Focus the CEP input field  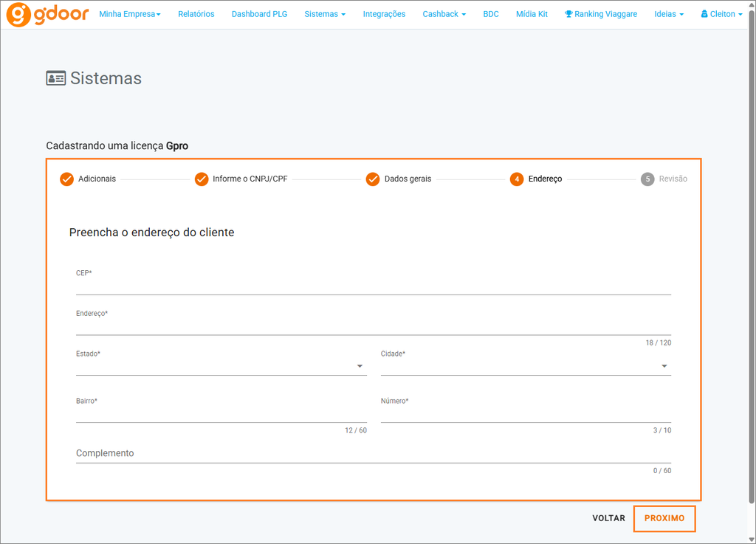click(374, 286)
